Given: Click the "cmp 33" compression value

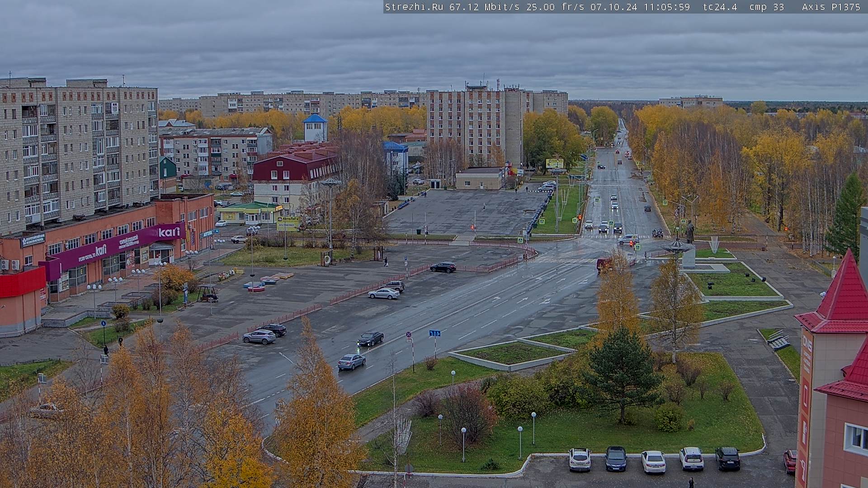Looking at the screenshot, I should pyautogui.click(x=767, y=7).
